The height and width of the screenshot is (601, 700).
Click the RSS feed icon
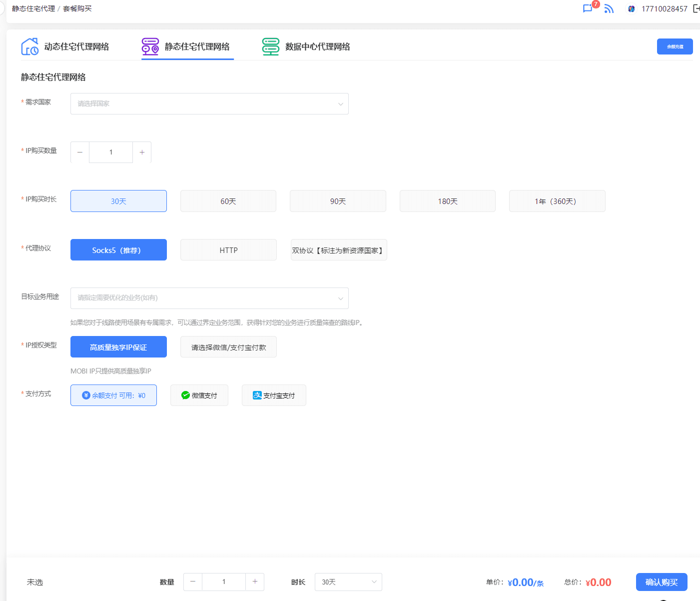click(609, 8)
